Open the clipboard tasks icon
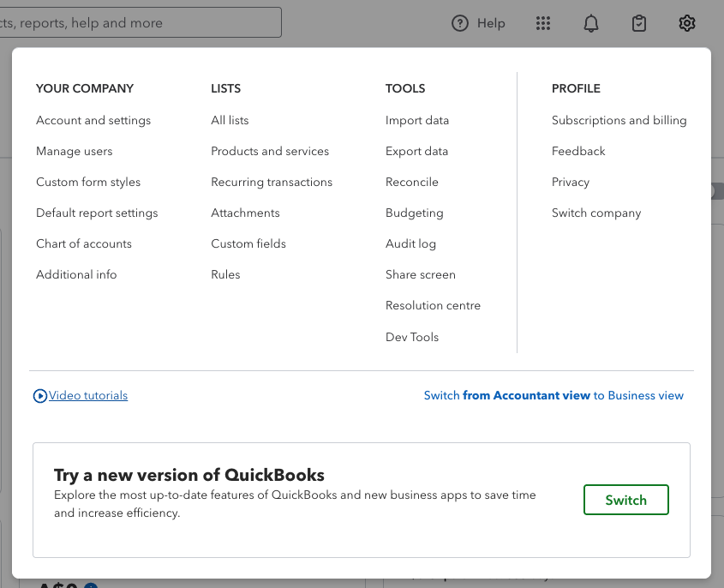The height and width of the screenshot is (588, 724). [x=639, y=23]
